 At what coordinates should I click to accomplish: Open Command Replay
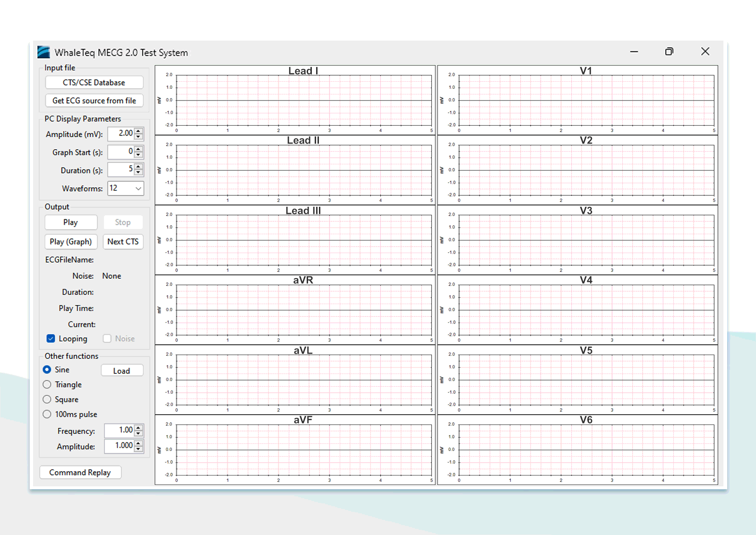coord(80,473)
